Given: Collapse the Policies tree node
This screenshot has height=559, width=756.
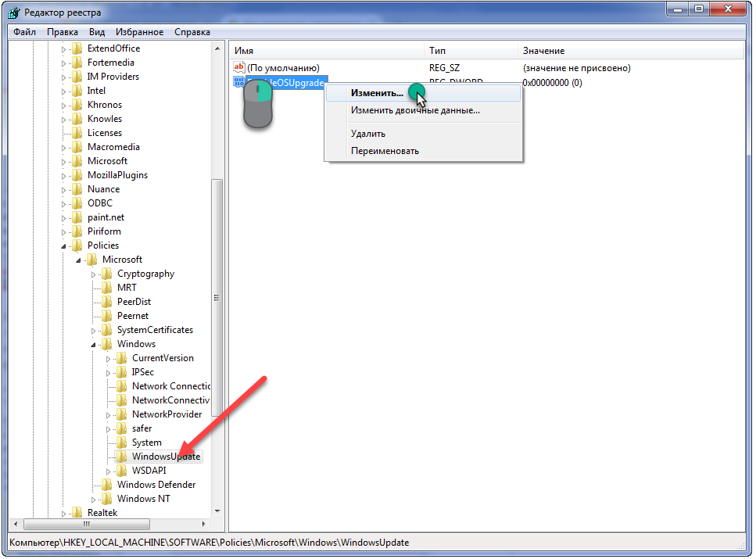Looking at the screenshot, I should click(x=64, y=245).
